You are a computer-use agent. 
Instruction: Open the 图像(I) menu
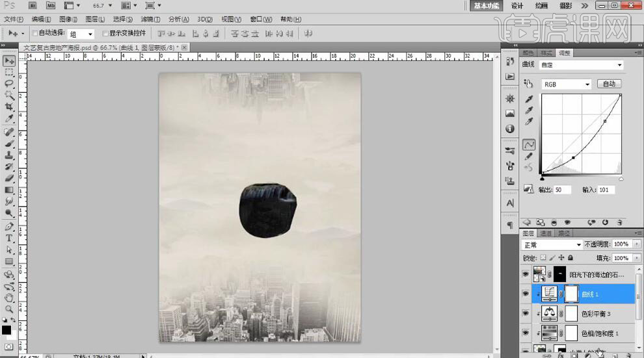click(68, 19)
